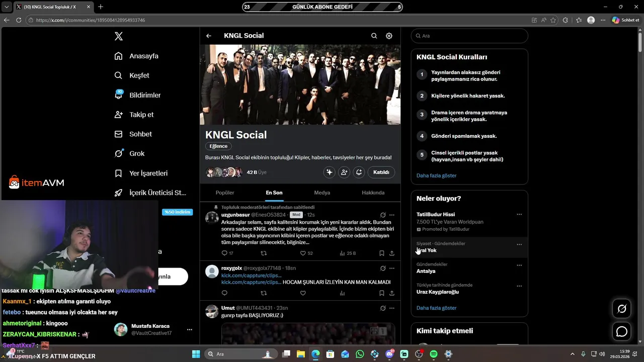Open Yer İşaretleri bookmarks
This screenshot has height=362, width=644.
coord(141,173)
